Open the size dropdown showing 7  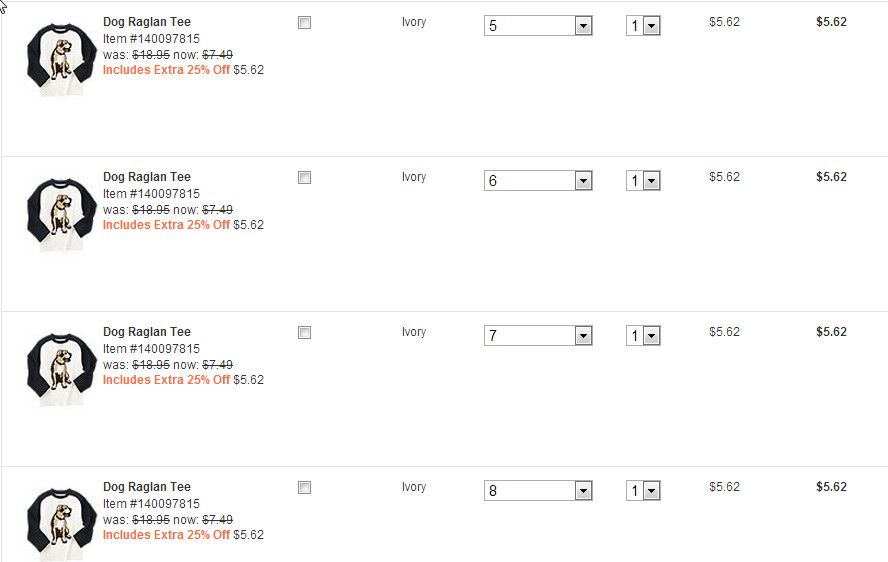tap(538, 336)
